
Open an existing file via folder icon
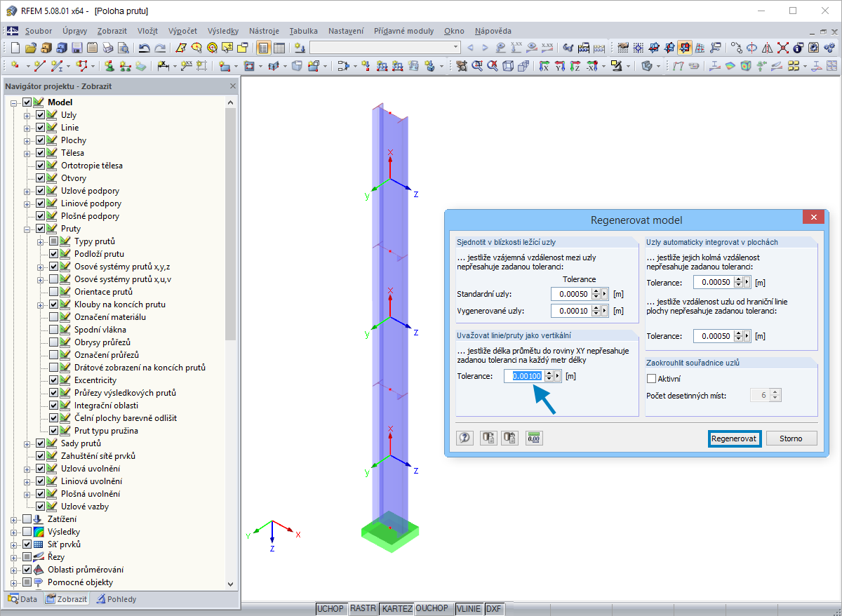pos(30,48)
